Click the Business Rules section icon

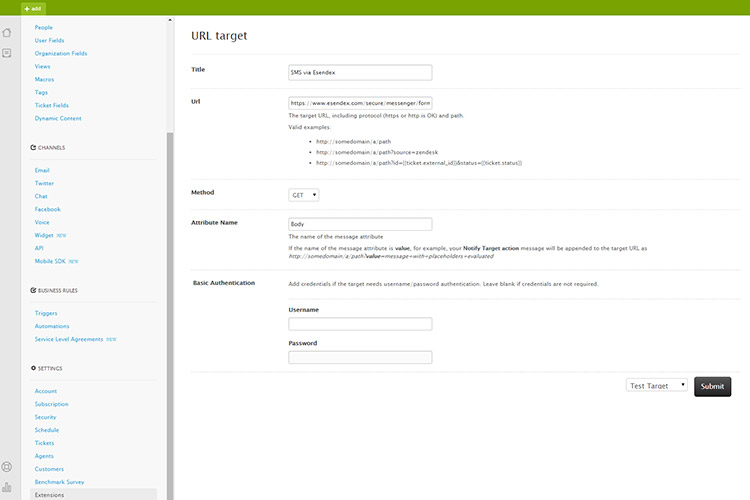click(x=33, y=290)
